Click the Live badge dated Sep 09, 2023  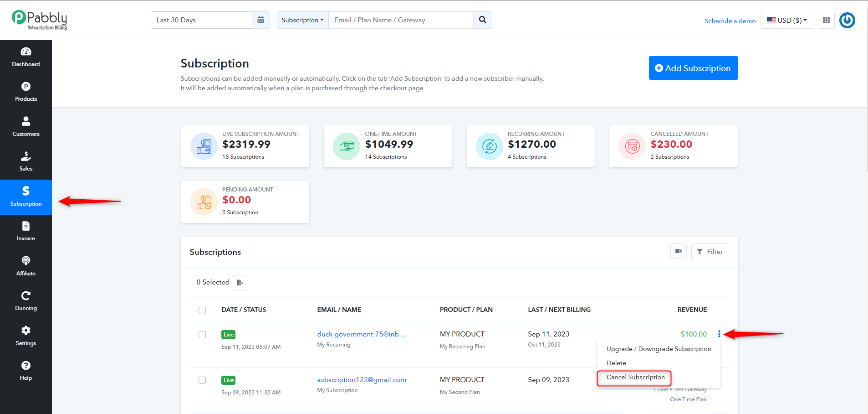click(229, 380)
